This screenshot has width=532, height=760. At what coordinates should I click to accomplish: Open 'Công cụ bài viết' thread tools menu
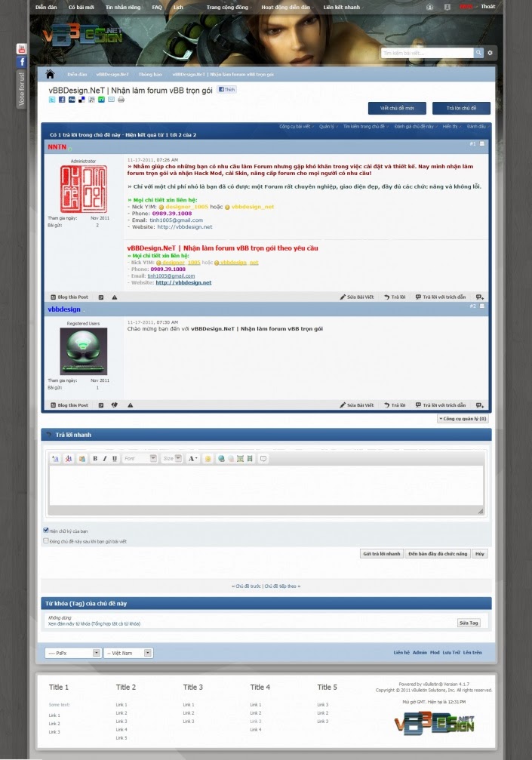(x=296, y=127)
